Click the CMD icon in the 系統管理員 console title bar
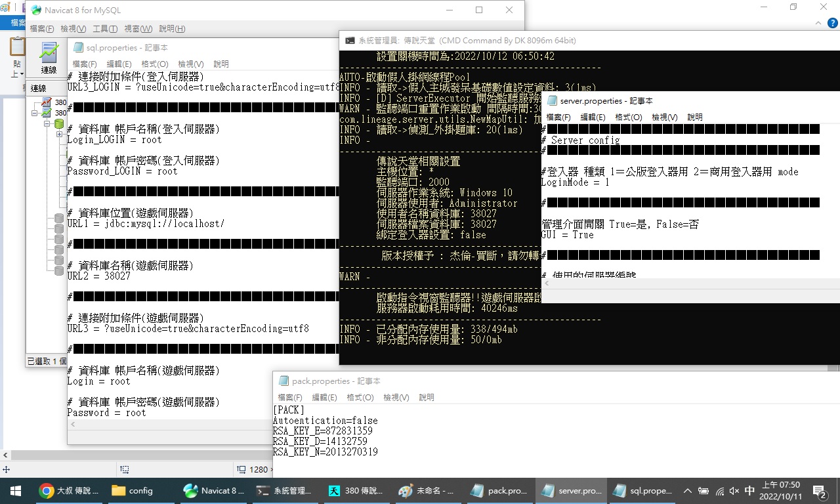Image resolution: width=840 pixels, height=504 pixels. click(x=350, y=40)
